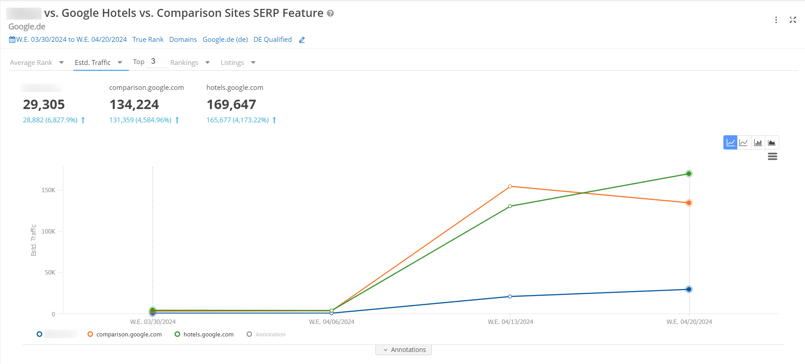Click the Top number field containing 3
The height and width of the screenshot is (364, 805).
(x=158, y=62)
